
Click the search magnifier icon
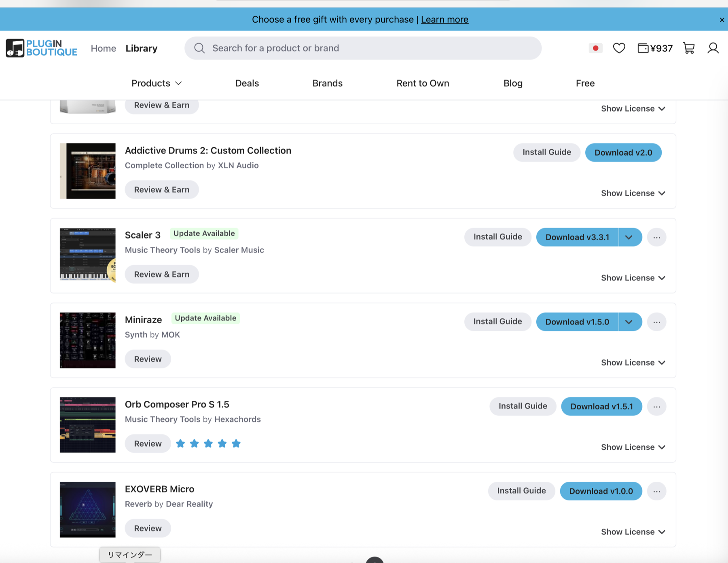coord(199,48)
